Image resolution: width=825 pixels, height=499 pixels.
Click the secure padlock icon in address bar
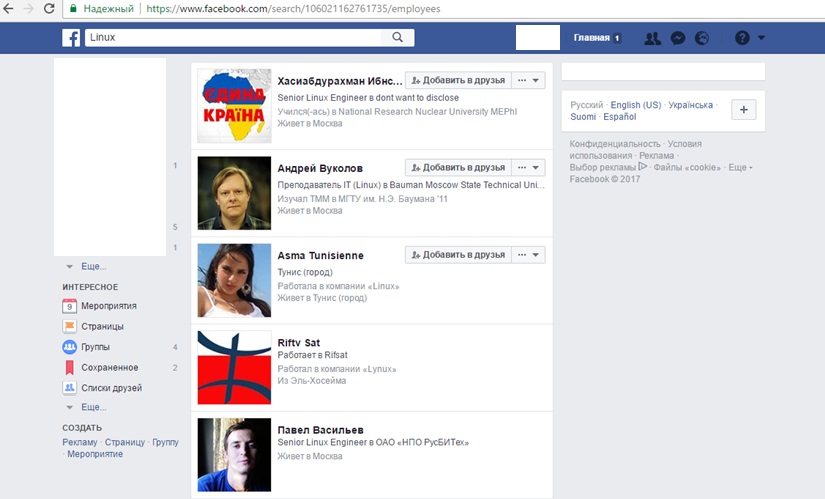tap(73, 8)
